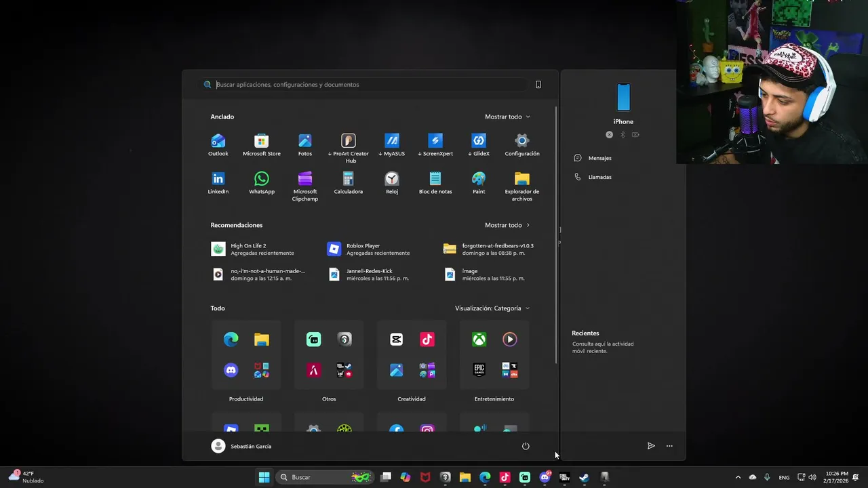Launch Microsoft Store pinned app
The height and width of the screenshot is (488, 868).
point(261,145)
